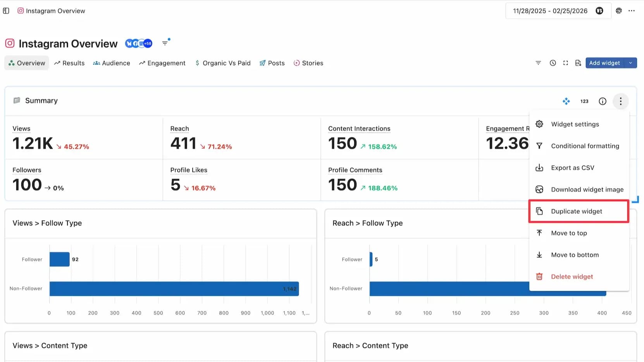This screenshot has width=644, height=362.
Task: Switch to the Organic Vs Paid tab
Action: tap(223, 63)
